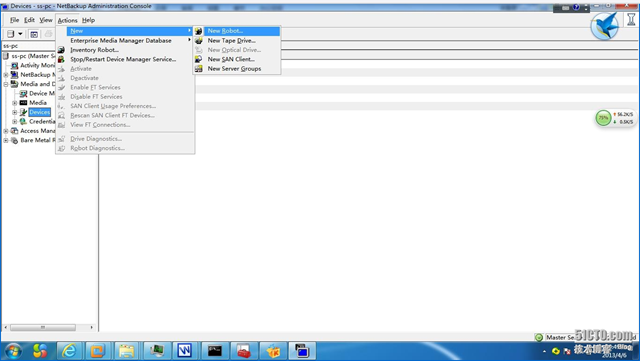Click the Windows Start orb
This screenshot has height=361, width=640.
(x=13, y=351)
